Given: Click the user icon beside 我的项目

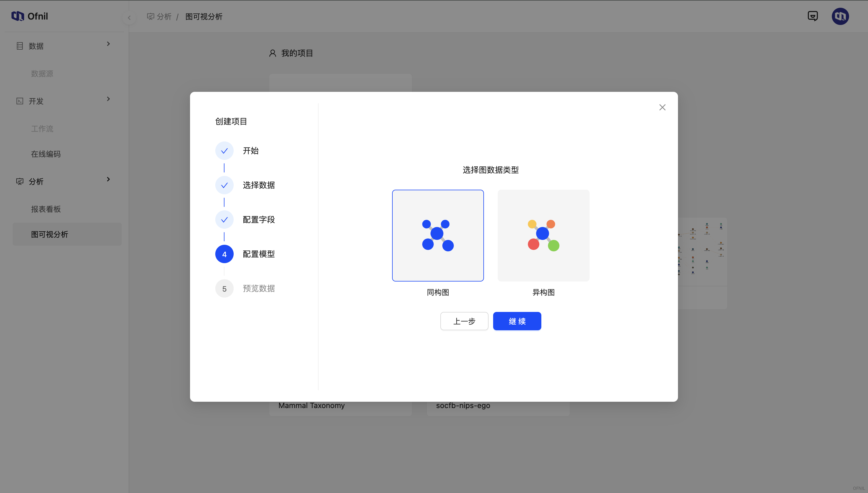Looking at the screenshot, I should click(272, 53).
